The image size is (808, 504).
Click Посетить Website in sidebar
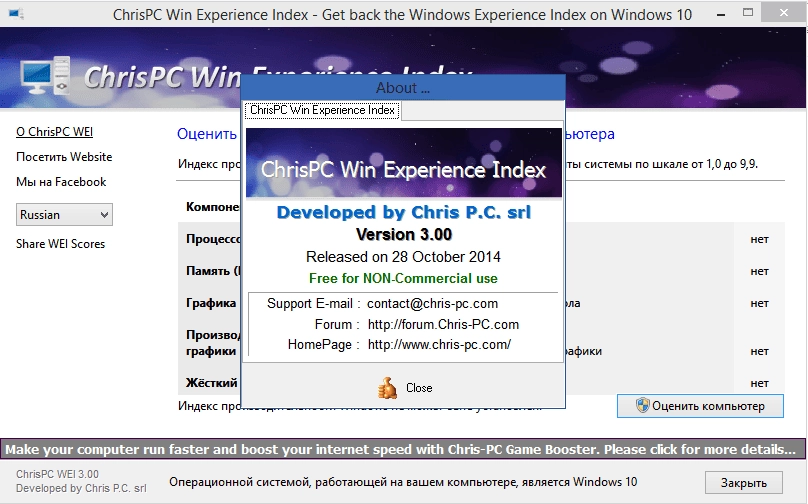coord(64,157)
